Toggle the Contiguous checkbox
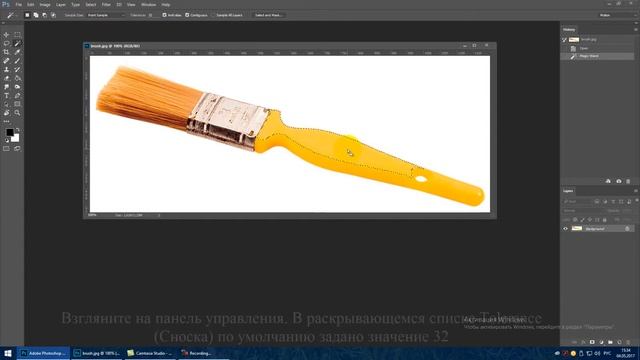Screen dimensions: 640x360 point(187,15)
